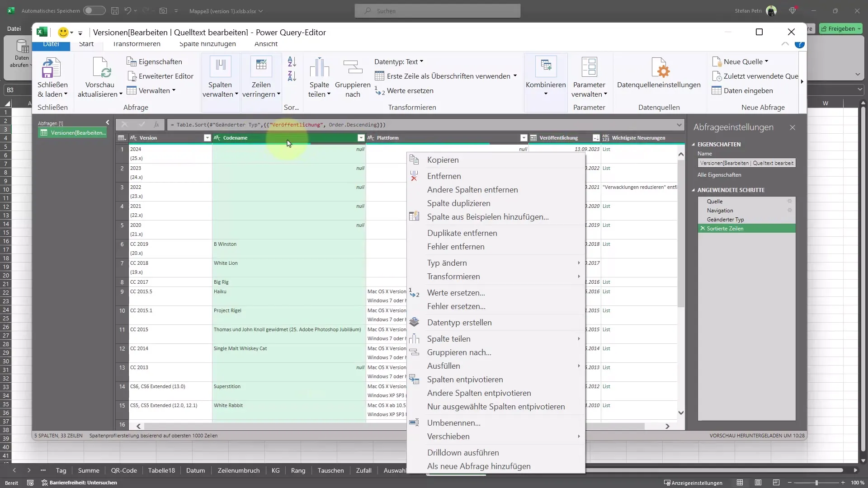Collapse the EIGENSCHAFTEN section
This screenshot has height=488, width=868.
693,145
